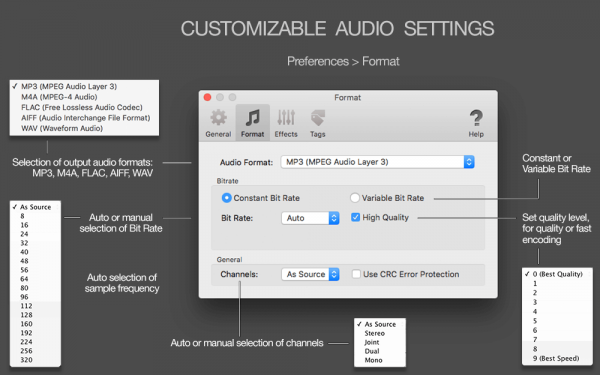Select quality level 0 (Best Quality)
Image resolution: width=600 pixels, height=375 pixels.
[557, 274]
